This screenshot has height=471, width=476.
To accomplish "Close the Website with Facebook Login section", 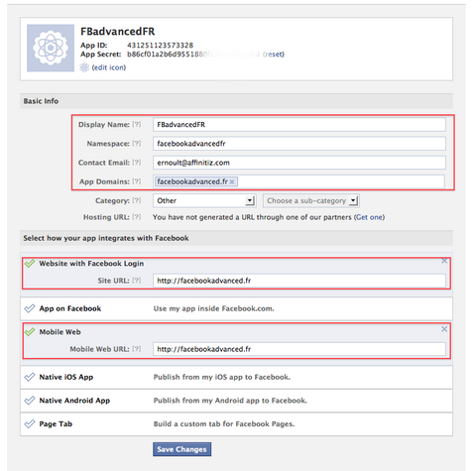I will point(444,261).
